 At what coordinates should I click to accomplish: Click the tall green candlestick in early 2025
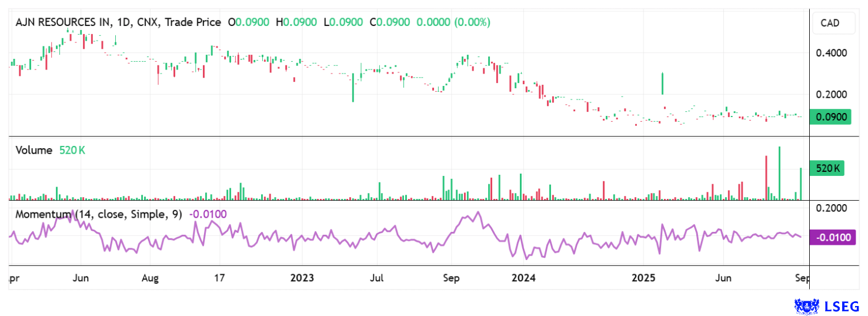point(663,83)
